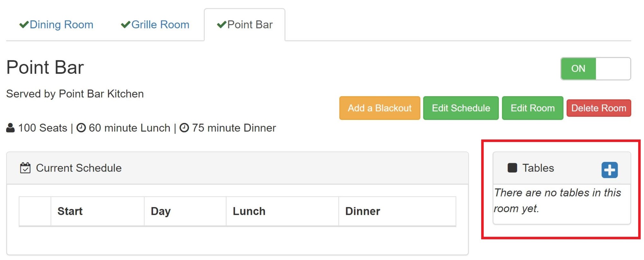Select the Lunch column header
This screenshot has width=644, height=260.
pos(249,211)
